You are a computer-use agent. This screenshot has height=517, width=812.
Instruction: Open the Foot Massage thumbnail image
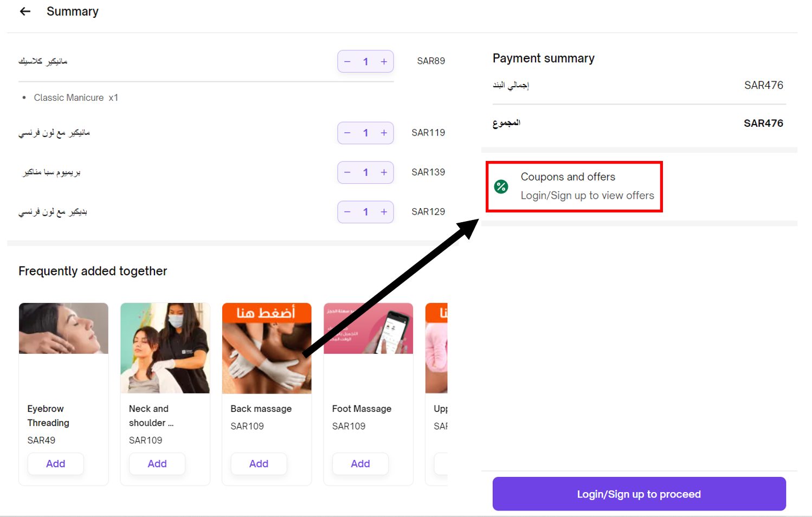(x=368, y=328)
